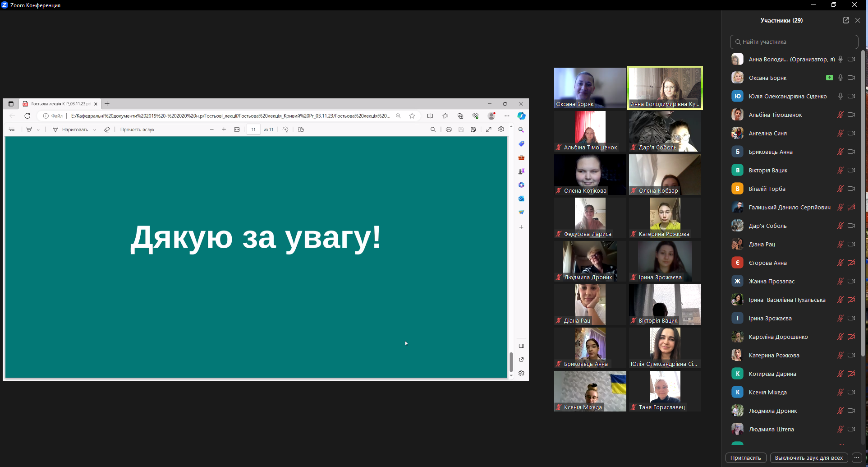The width and height of the screenshot is (868, 467).
Task: Select the Нарисовать drawing pen icon
Action: point(55,129)
